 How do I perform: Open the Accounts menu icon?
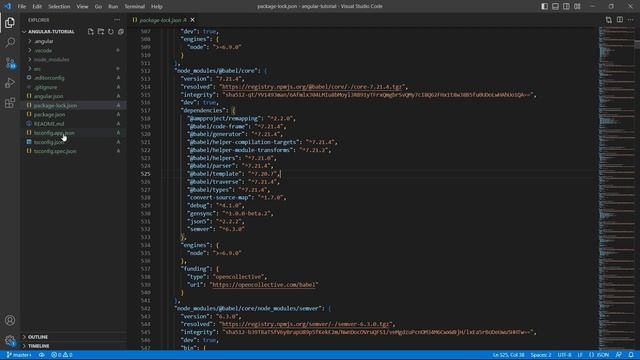click(10, 320)
